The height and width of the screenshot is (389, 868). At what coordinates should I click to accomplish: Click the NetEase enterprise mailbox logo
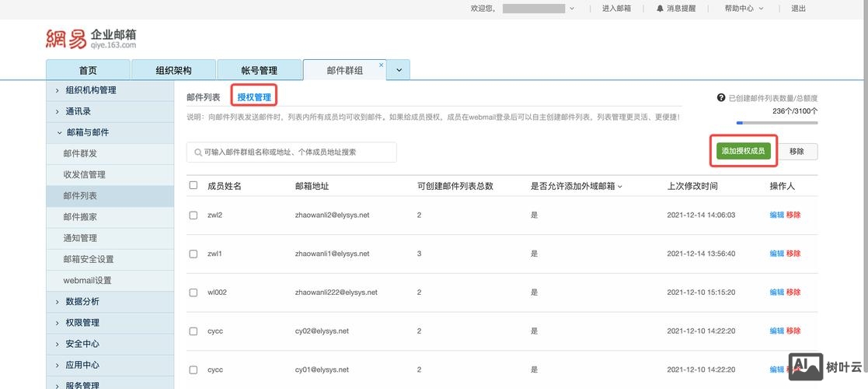(91, 39)
